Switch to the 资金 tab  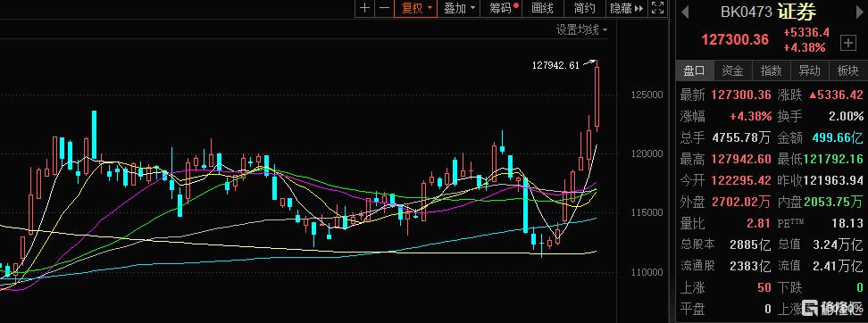pos(733,70)
